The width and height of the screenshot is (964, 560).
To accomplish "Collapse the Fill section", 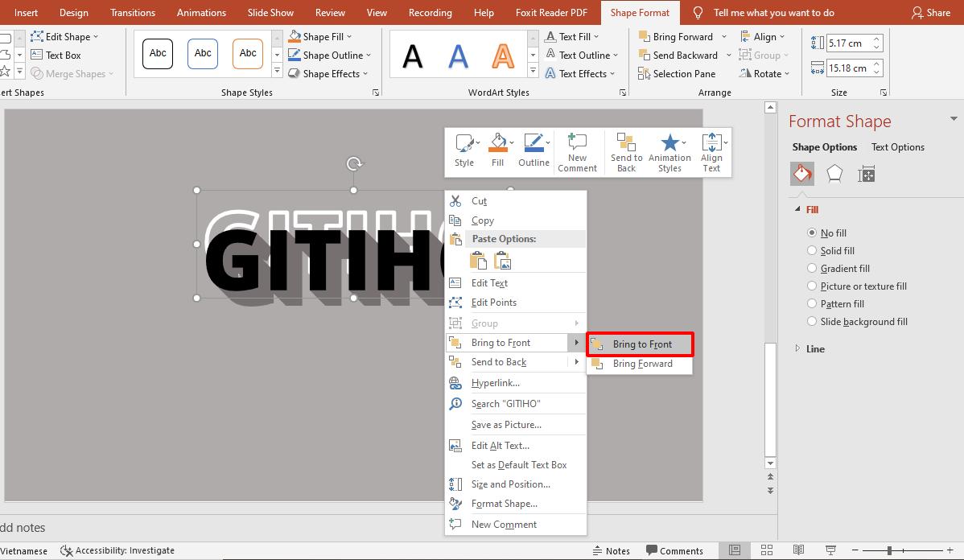I will [797, 209].
